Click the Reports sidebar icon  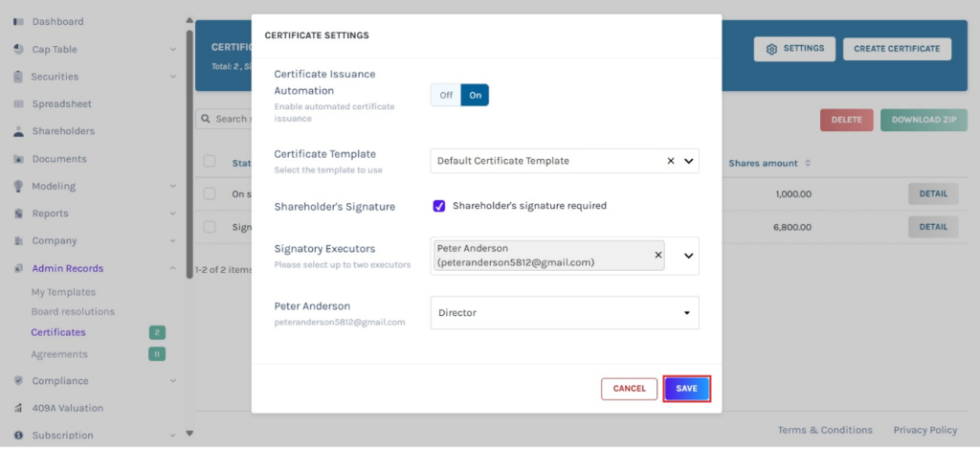coord(18,214)
